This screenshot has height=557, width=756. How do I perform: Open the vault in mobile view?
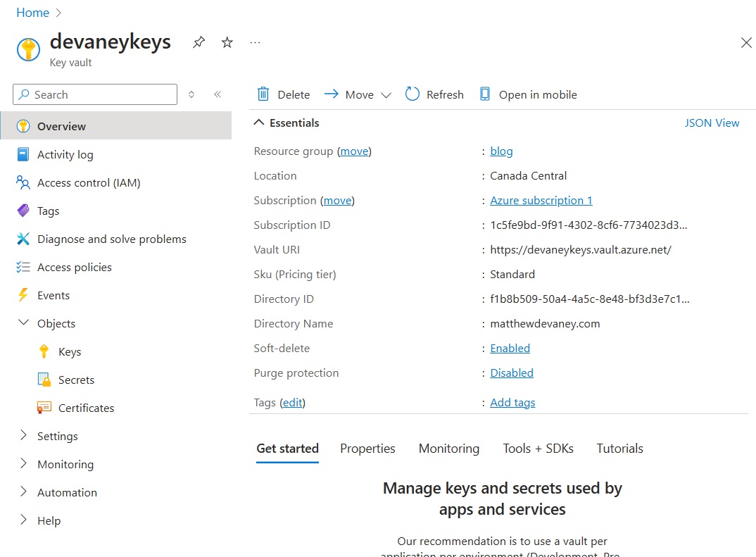click(x=528, y=94)
